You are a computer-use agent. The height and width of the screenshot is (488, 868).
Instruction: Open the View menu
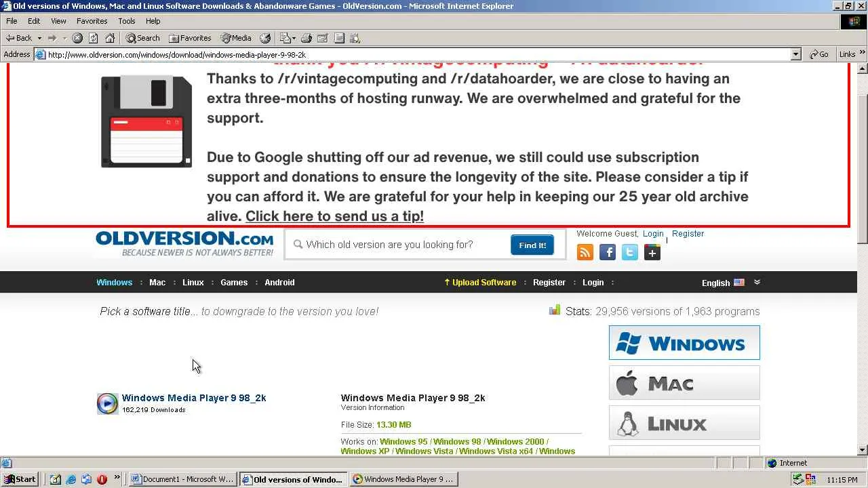point(58,21)
